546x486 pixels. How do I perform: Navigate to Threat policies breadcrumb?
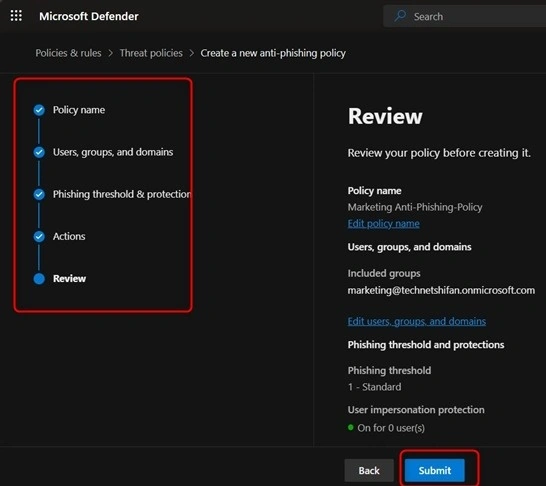[x=151, y=53]
